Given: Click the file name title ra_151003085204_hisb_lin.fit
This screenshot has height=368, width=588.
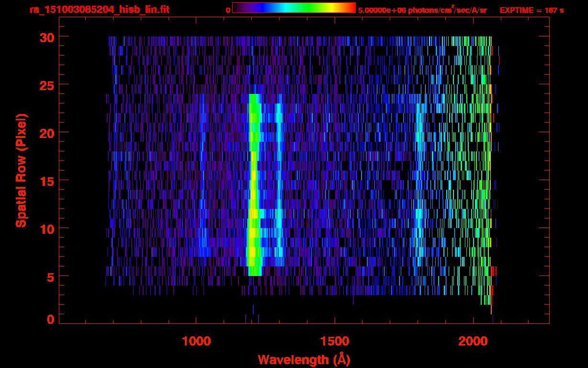Looking at the screenshot, I should pos(99,10).
